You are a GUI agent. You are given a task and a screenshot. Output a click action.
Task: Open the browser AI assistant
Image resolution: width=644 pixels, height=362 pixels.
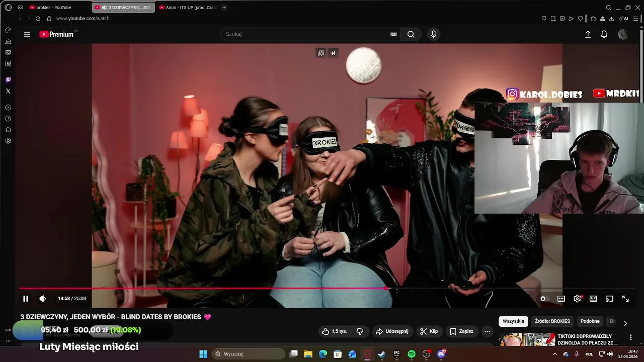coord(624,19)
